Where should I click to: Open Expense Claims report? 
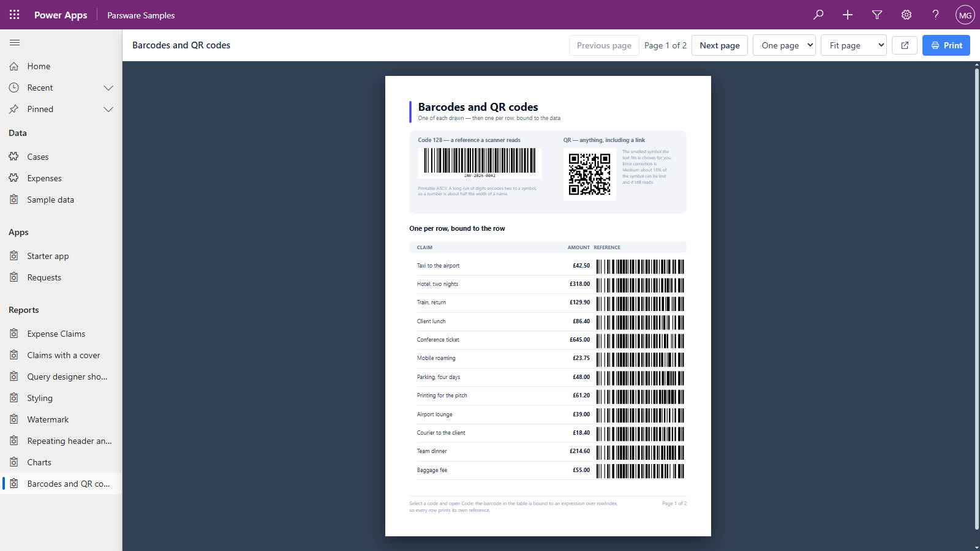coord(61,334)
